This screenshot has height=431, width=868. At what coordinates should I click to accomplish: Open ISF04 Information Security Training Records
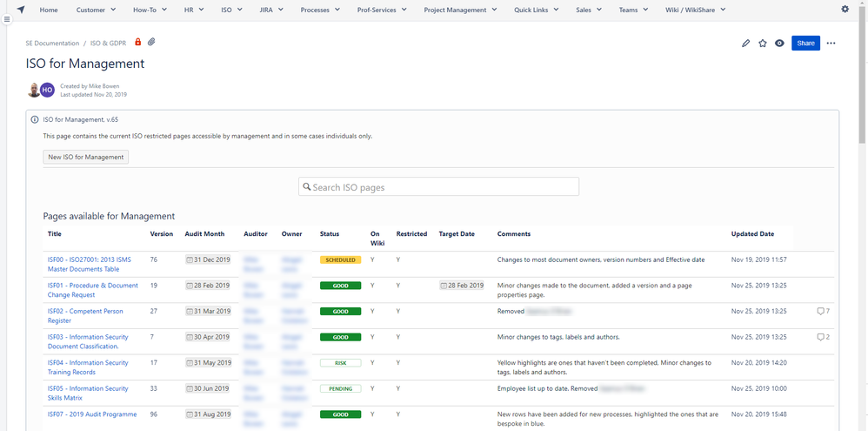click(x=88, y=367)
